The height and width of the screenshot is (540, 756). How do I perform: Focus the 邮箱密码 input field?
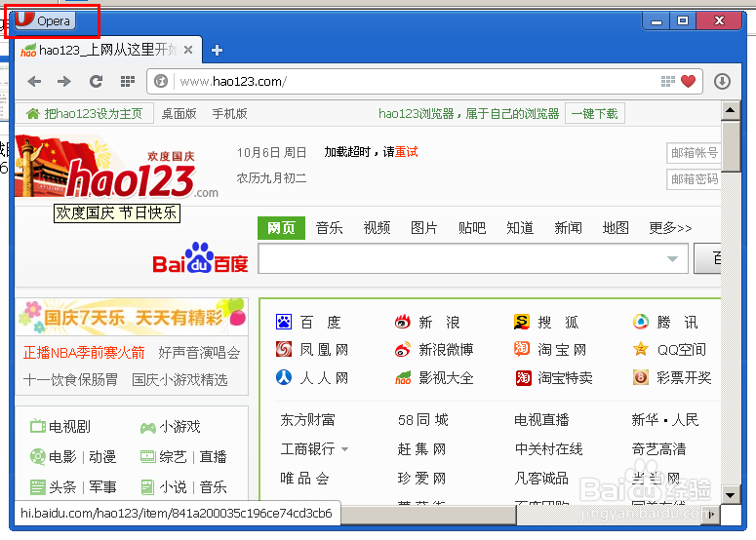point(694,179)
